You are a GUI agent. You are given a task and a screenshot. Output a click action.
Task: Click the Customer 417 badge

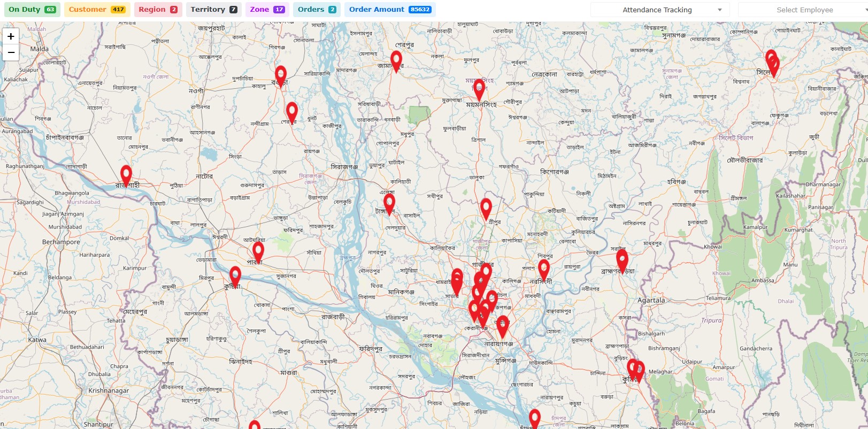coord(97,10)
